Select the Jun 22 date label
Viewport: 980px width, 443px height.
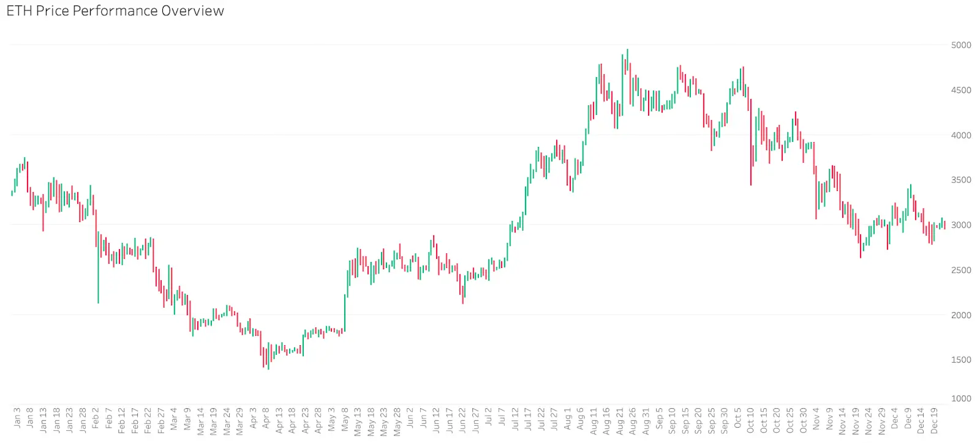pyautogui.click(x=462, y=420)
